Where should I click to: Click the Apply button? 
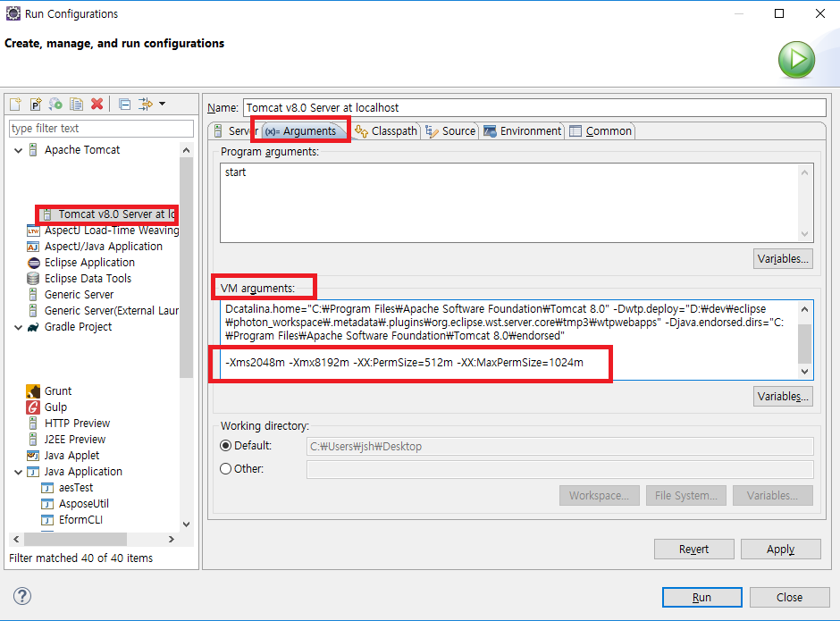point(780,550)
